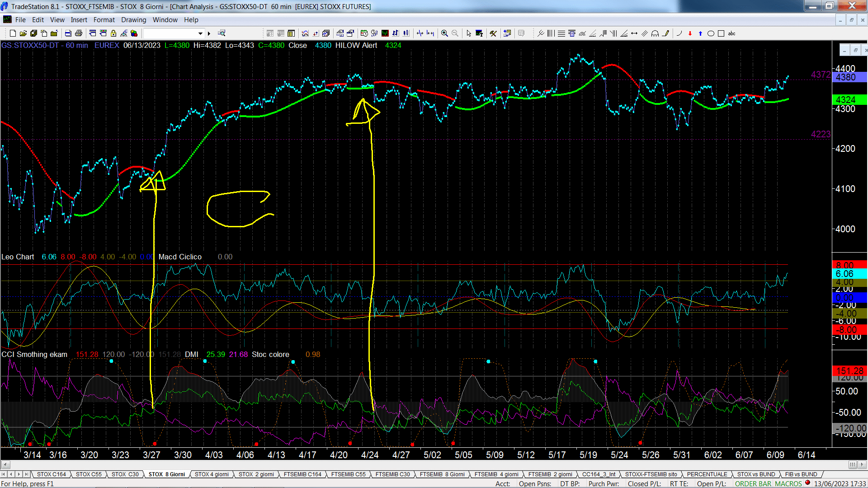Click the colored cubes icon

pyautogui.click(x=134, y=33)
